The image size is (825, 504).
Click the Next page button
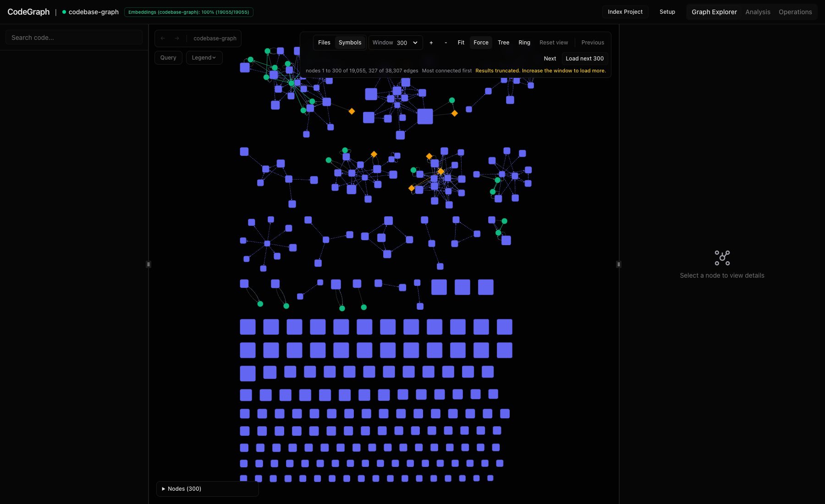[x=550, y=59]
